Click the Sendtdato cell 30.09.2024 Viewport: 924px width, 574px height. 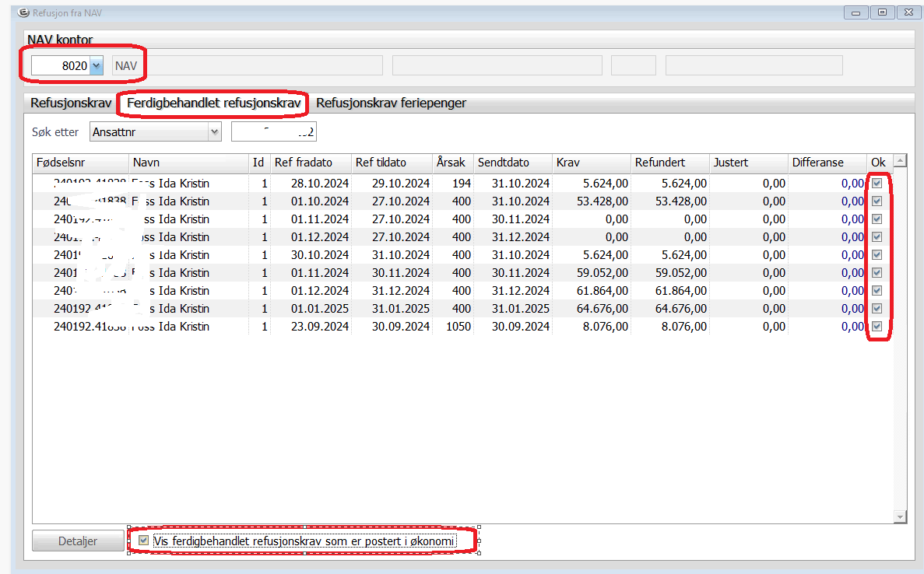point(520,326)
